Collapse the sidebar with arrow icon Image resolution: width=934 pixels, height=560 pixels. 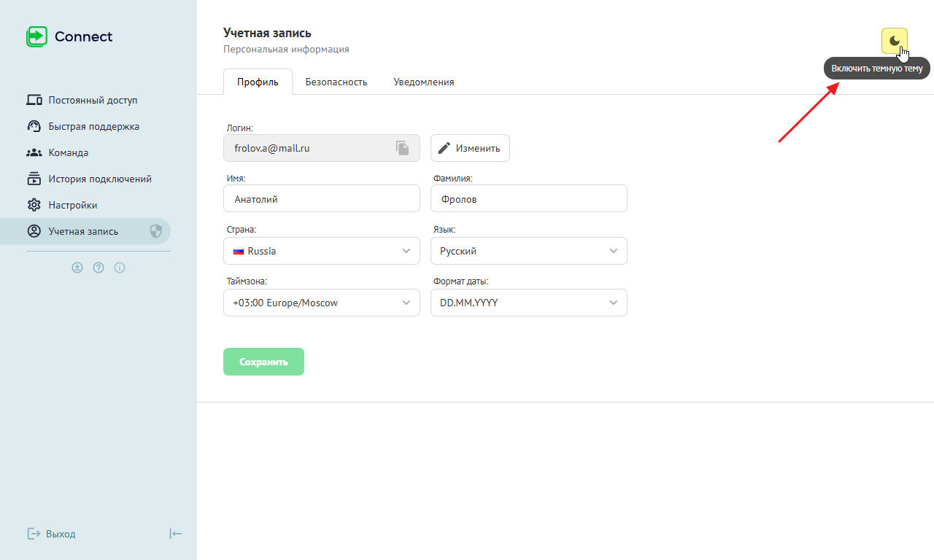[x=175, y=534]
